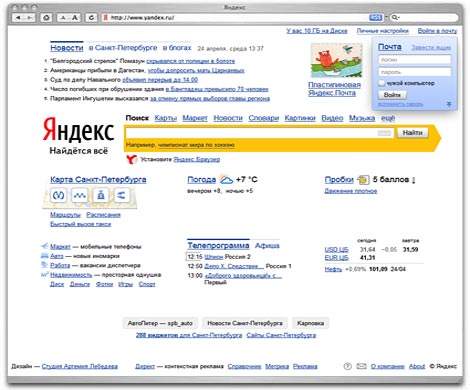Click the Личные настройки link
The image size is (470, 390).
(x=383, y=31)
